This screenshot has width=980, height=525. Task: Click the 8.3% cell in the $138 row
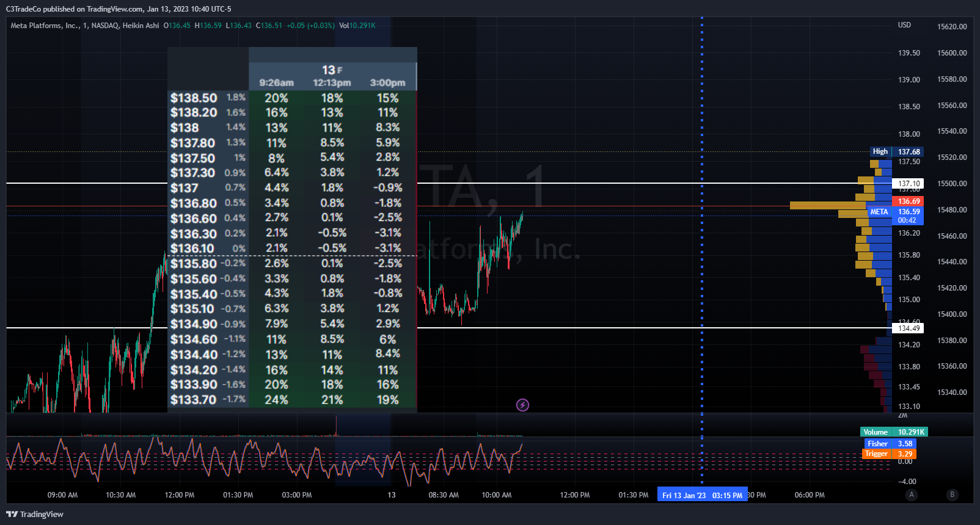coord(387,127)
